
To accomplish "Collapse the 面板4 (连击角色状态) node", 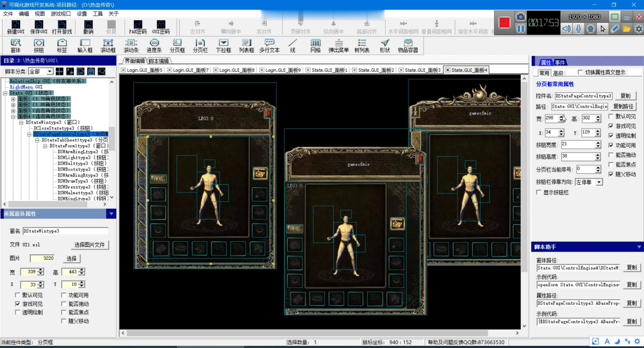I will pos(13,117).
